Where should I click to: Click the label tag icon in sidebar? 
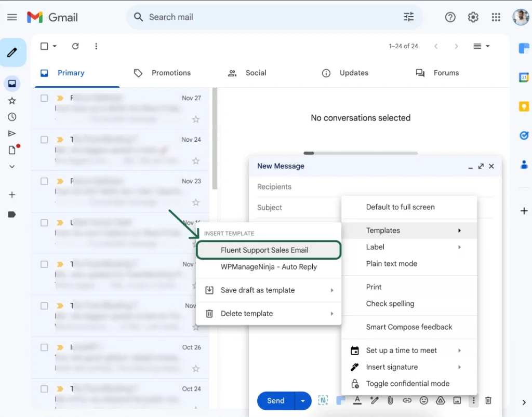coord(12,214)
